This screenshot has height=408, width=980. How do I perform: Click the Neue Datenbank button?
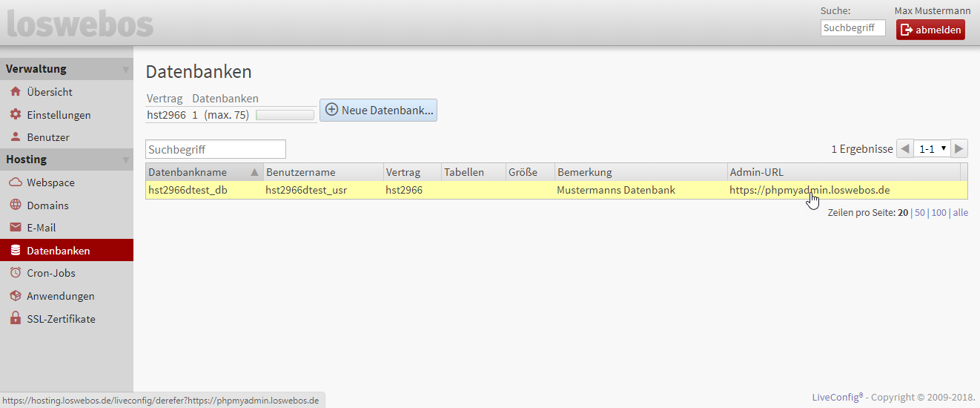378,111
